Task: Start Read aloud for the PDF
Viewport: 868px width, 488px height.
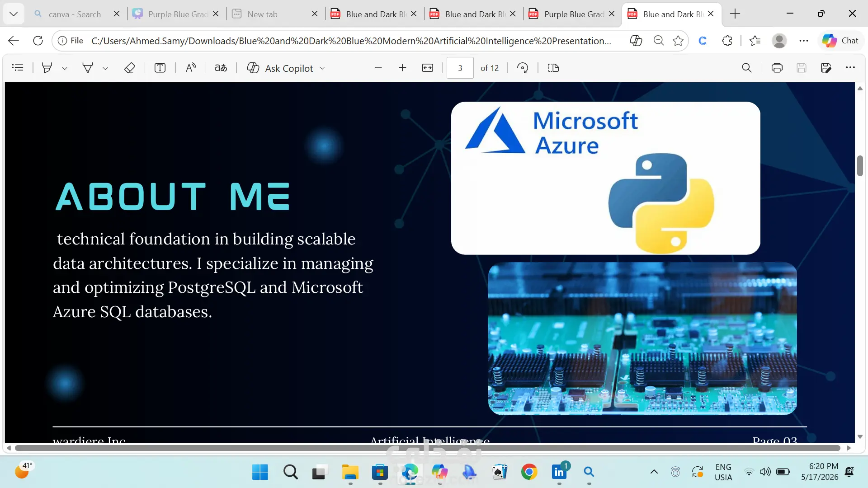Action: point(191,68)
